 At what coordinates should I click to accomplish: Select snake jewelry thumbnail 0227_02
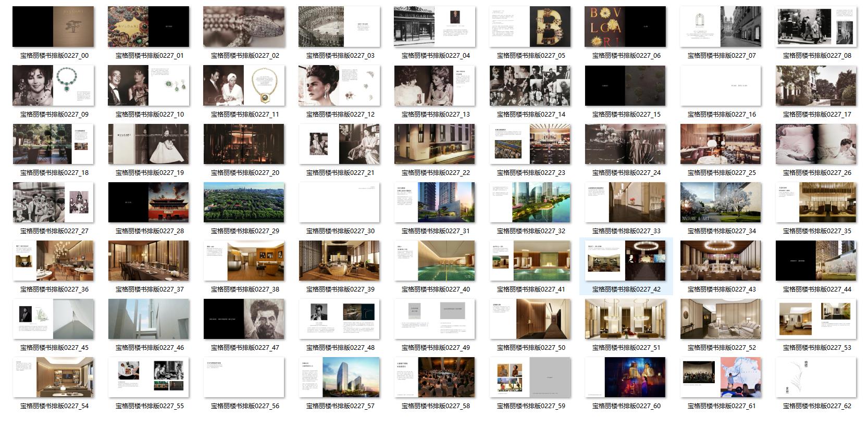tap(244, 27)
